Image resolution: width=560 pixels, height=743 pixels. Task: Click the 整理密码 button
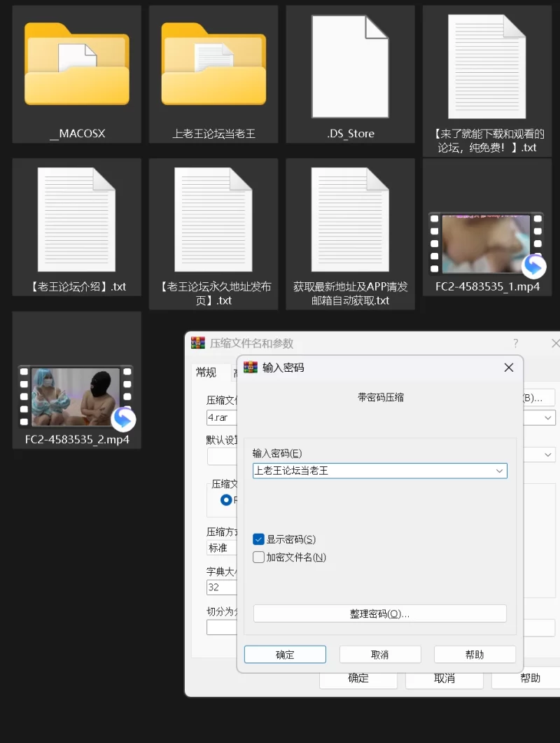379,613
